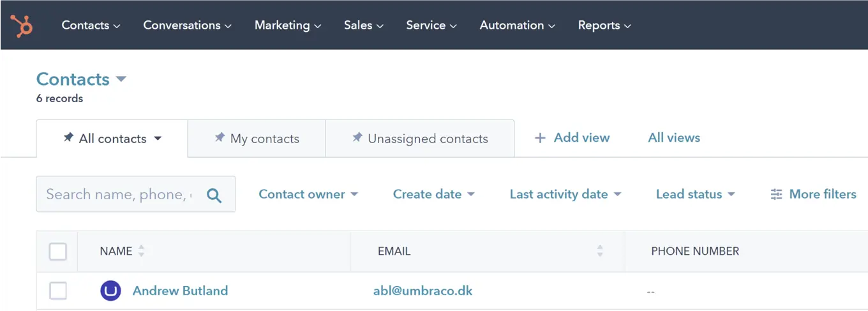Open the Last activity date dropdown
The width and height of the screenshot is (868, 311).
tap(565, 195)
